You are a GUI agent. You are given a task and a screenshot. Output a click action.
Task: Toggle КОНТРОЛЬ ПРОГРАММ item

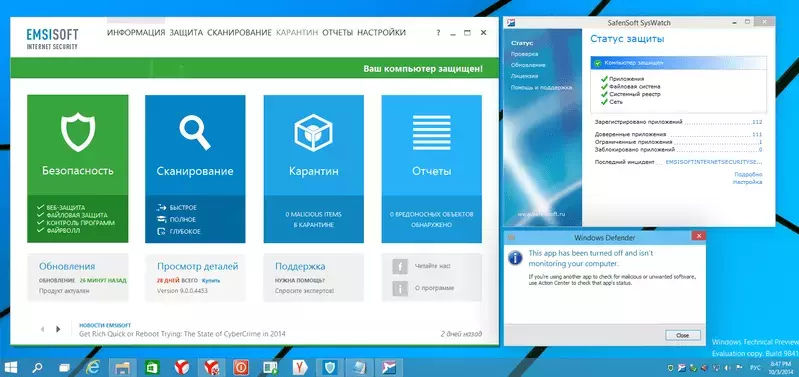(75, 223)
